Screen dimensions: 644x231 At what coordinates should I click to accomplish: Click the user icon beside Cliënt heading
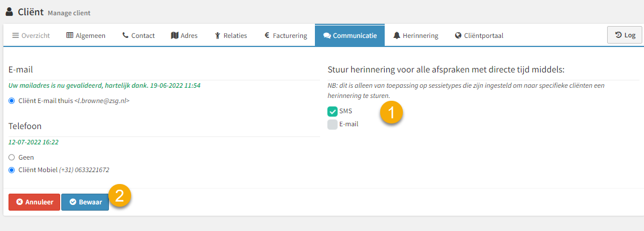click(10, 11)
